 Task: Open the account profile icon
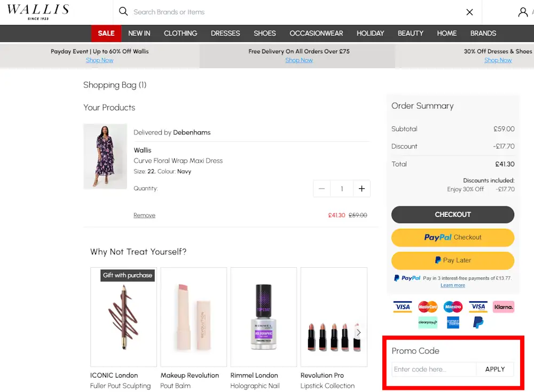523,12
